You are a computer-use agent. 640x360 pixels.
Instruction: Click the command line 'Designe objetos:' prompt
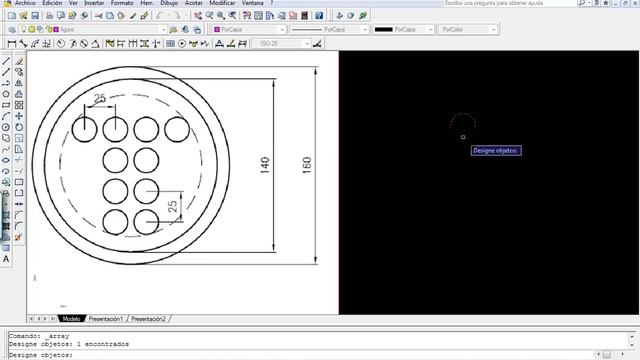click(x=40, y=356)
